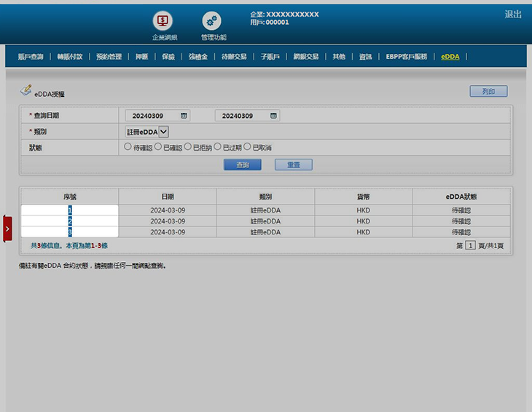The image size is (532, 412).
Task: Click the 查詢 search button
Action: [x=242, y=165]
